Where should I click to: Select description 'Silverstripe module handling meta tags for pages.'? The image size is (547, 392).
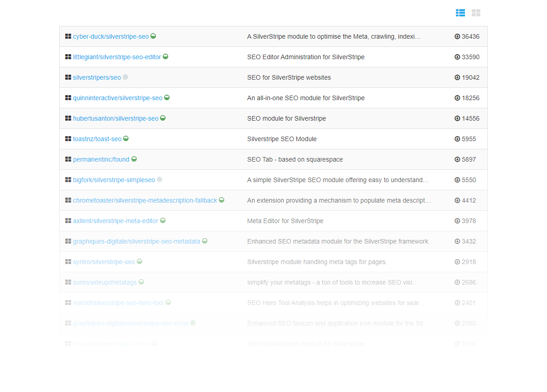pos(317,262)
